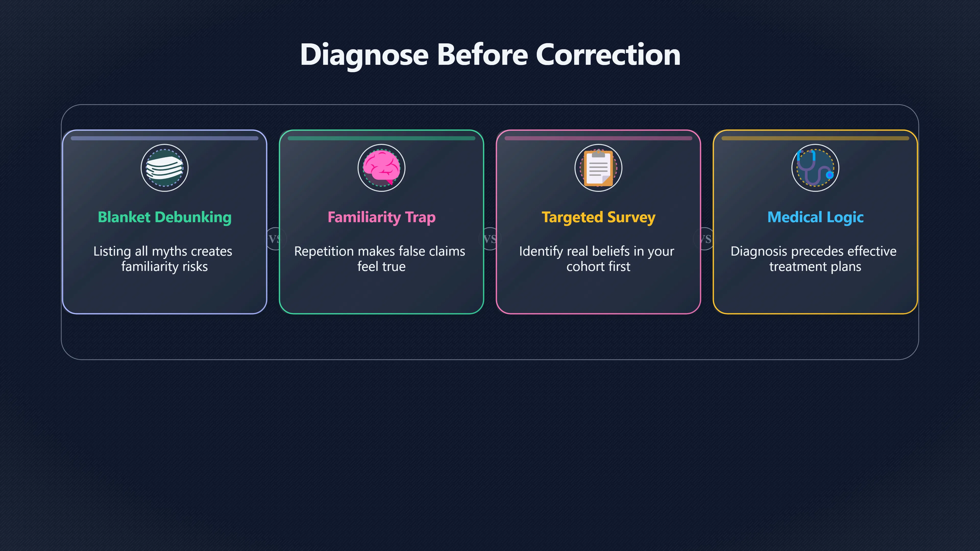980x551 pixels.
Task: Click text "Identify real beliefs in your cohort first"
Action: (x=597, y=259)
